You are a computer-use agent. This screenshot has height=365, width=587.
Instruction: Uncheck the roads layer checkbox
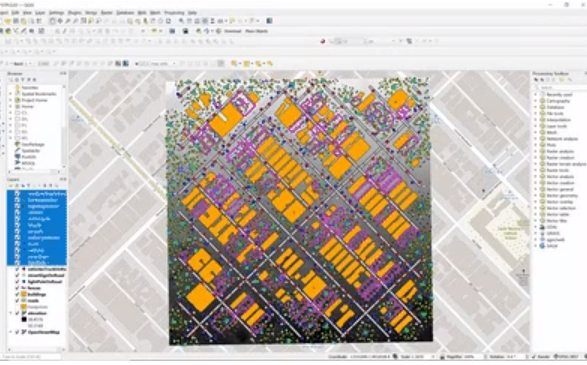coord(18,301)
